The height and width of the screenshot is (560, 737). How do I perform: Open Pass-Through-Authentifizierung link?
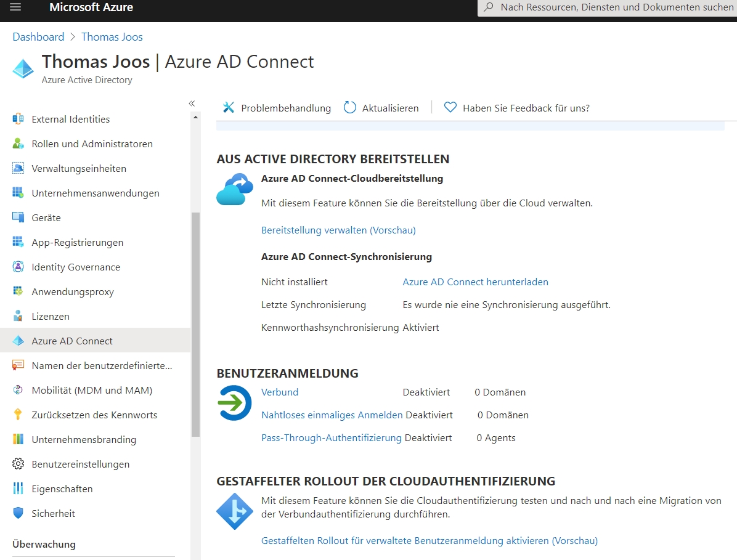pyautogui.click(x=332, y=438)
